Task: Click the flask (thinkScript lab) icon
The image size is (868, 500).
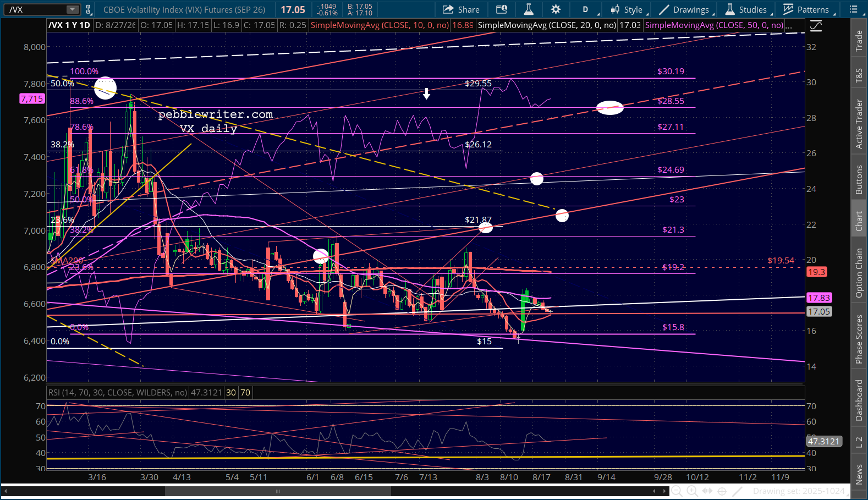Action: (x=529, y=9)
